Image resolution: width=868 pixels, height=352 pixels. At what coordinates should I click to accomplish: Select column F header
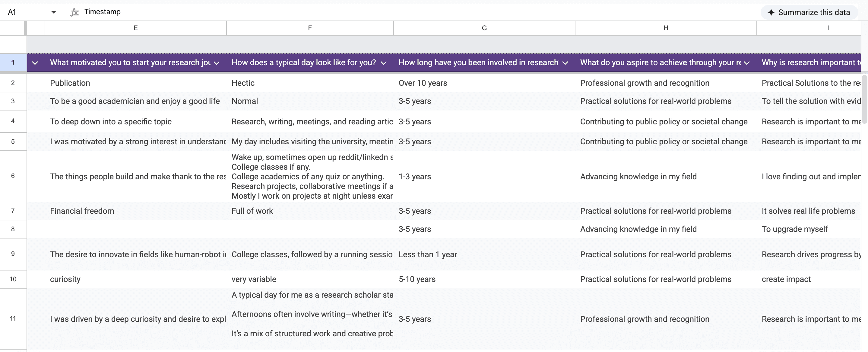click(x=310, y=28)
